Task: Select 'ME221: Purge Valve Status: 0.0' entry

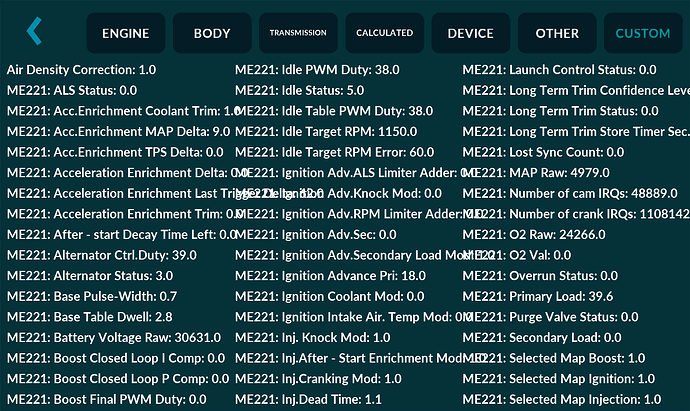Action: [551, 317]
